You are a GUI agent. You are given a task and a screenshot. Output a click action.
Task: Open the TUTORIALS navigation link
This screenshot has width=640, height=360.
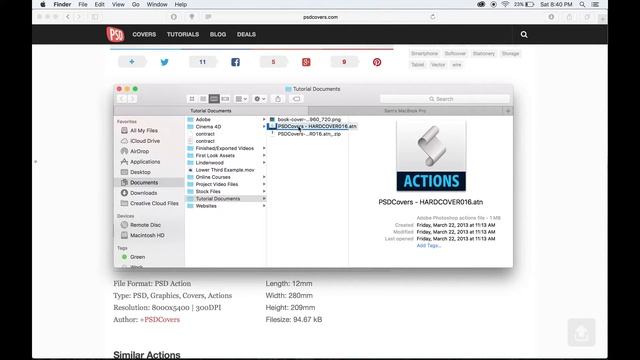click(183, 34)
